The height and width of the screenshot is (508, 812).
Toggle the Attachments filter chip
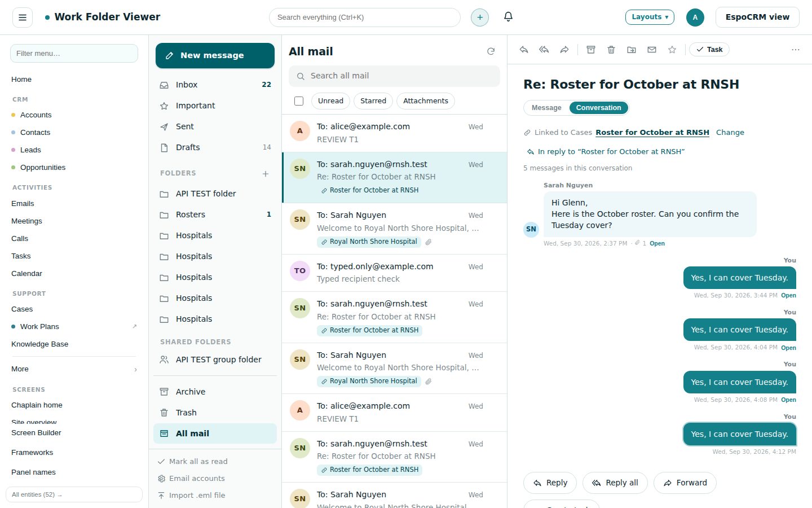tap(426, 101)
